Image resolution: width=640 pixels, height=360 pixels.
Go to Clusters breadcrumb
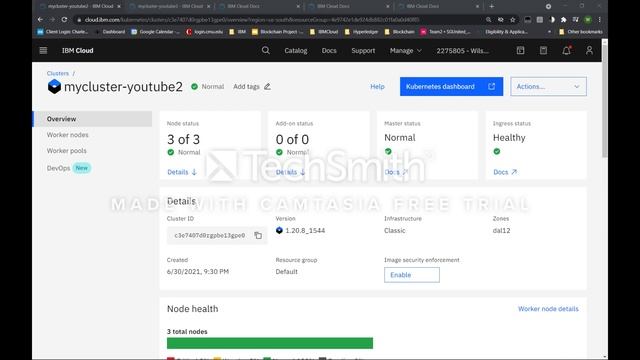(58, 73)
